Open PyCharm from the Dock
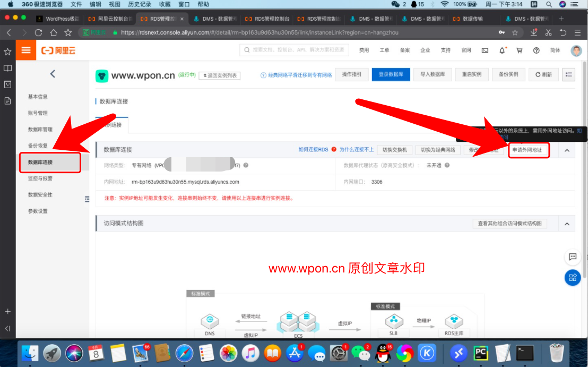The image size is (588, 367). [480, 353]
